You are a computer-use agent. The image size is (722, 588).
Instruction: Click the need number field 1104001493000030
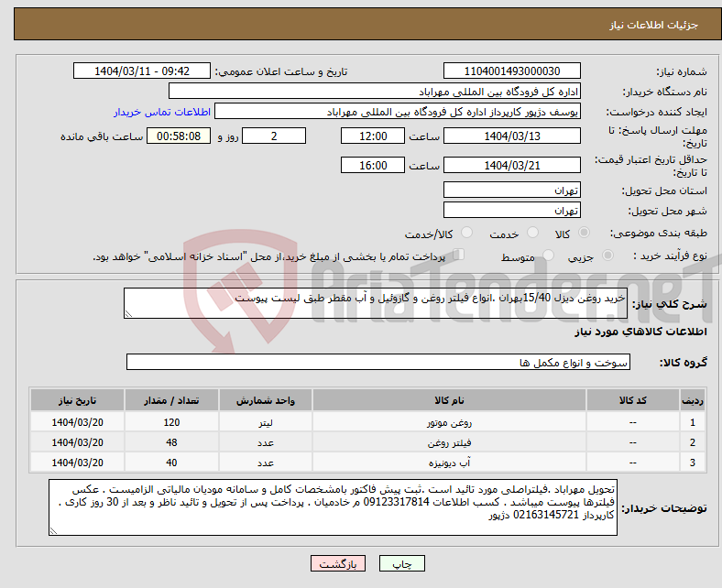511,71
